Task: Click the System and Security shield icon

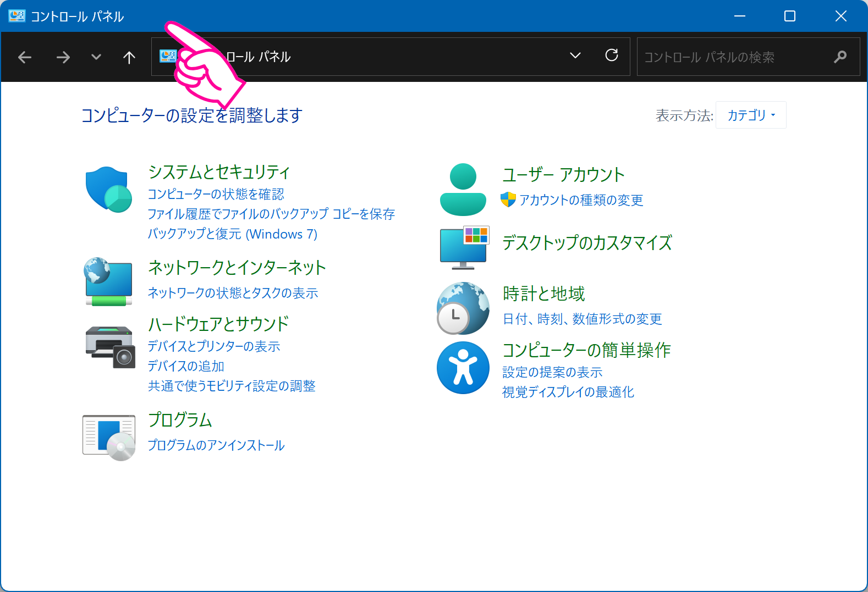Action: [x=108, y=190]
